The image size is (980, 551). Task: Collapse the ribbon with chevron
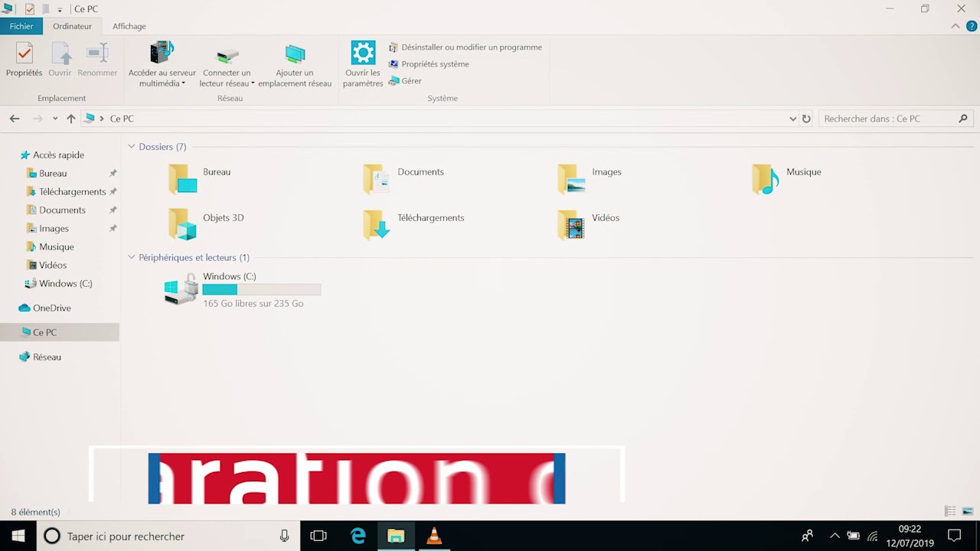(955, 26)
